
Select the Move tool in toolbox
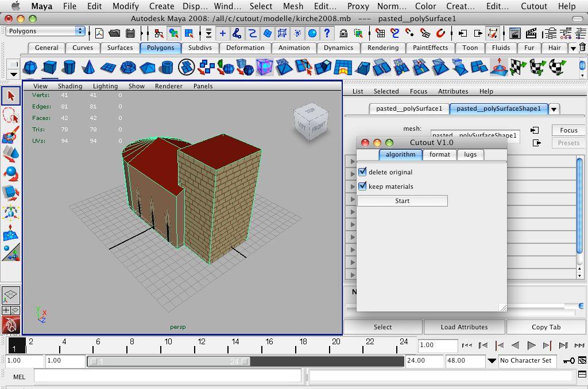point(11,154)
